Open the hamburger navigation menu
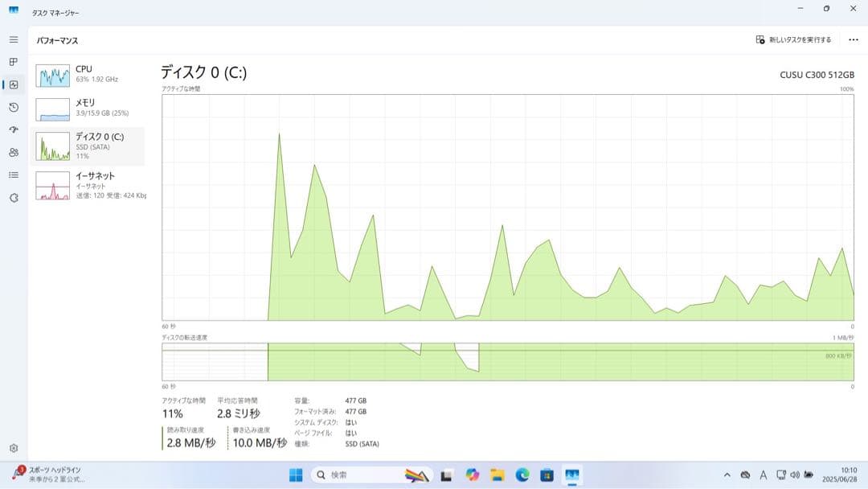 click(x=14, y=40)
